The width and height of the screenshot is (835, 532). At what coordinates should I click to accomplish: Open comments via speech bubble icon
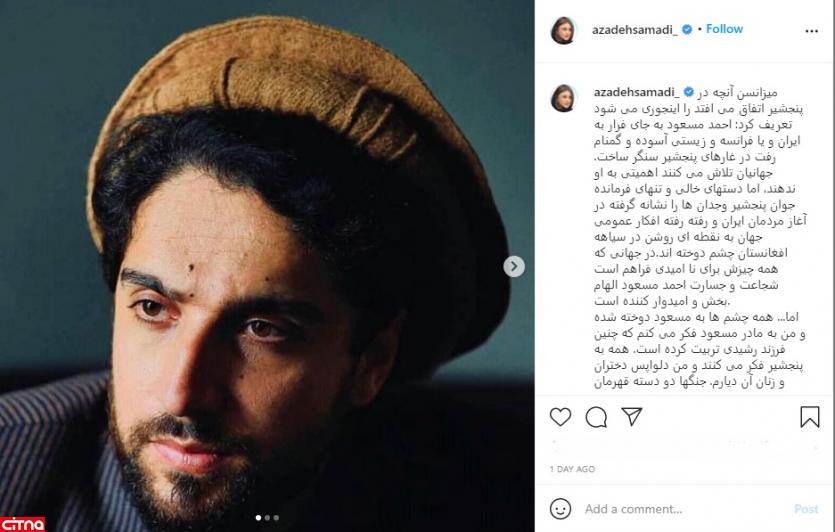point(596,417)
